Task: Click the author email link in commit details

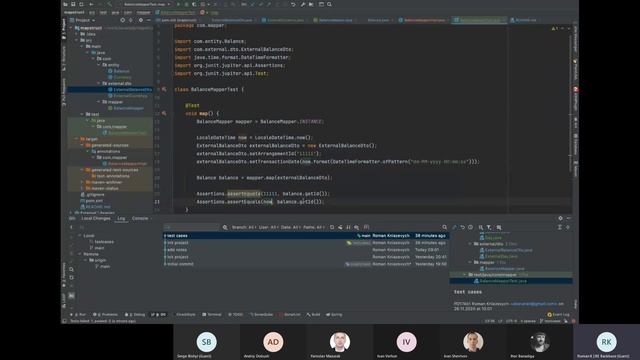Action: tap(534, 304)
